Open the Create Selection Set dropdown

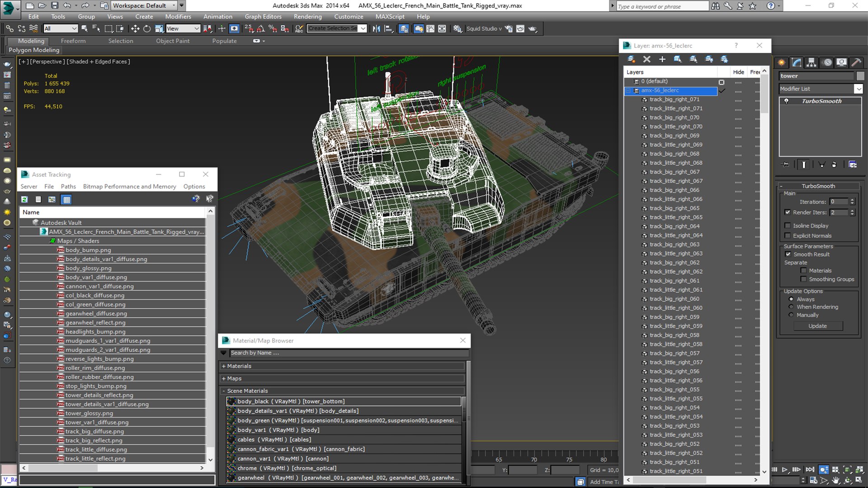[x=363, y=28]
